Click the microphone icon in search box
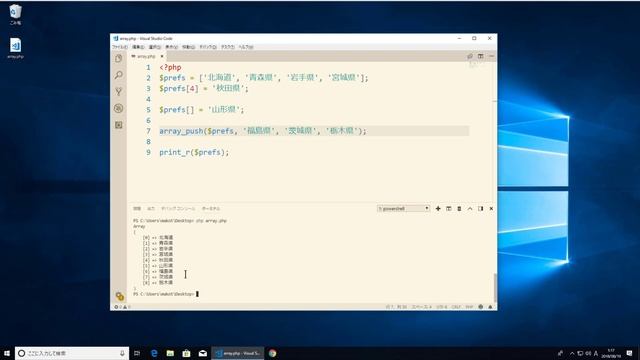The height and width of the screenshot is (360, 640). [x=122, y=353]
